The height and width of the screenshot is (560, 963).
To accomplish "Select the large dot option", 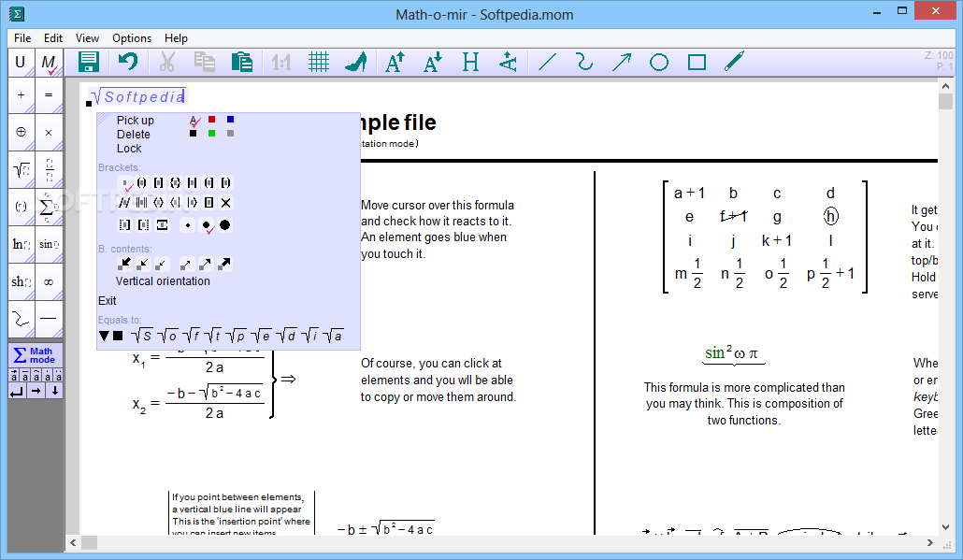I will 224,225.
